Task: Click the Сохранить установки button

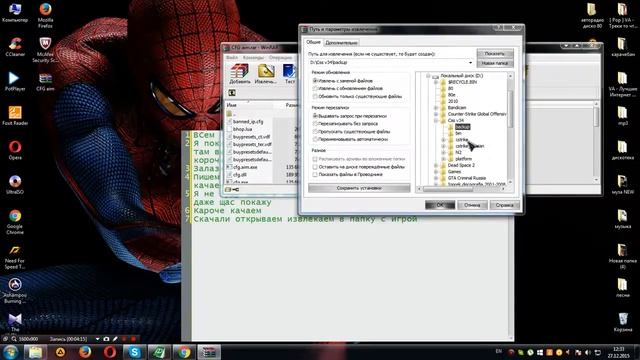Action: click(x=359, y=188)
